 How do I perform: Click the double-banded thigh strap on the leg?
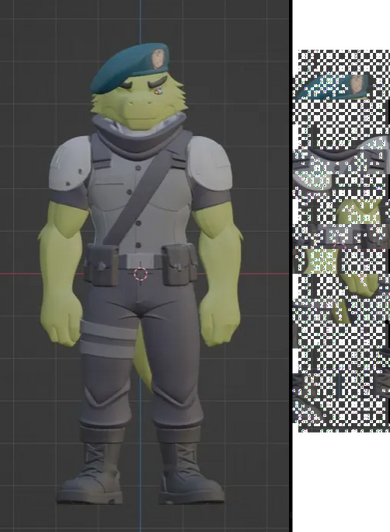pyautogui.click(x=108, y=339)
